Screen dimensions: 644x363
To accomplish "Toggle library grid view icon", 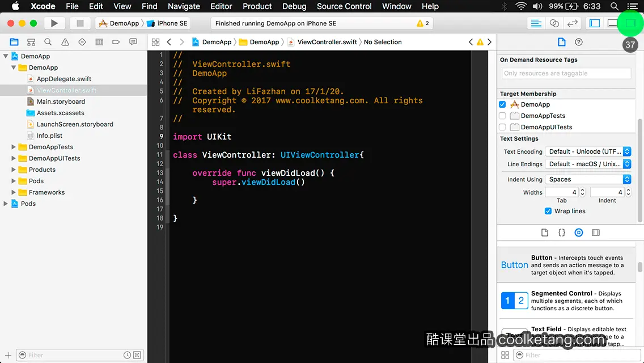I will pos(505,355).
